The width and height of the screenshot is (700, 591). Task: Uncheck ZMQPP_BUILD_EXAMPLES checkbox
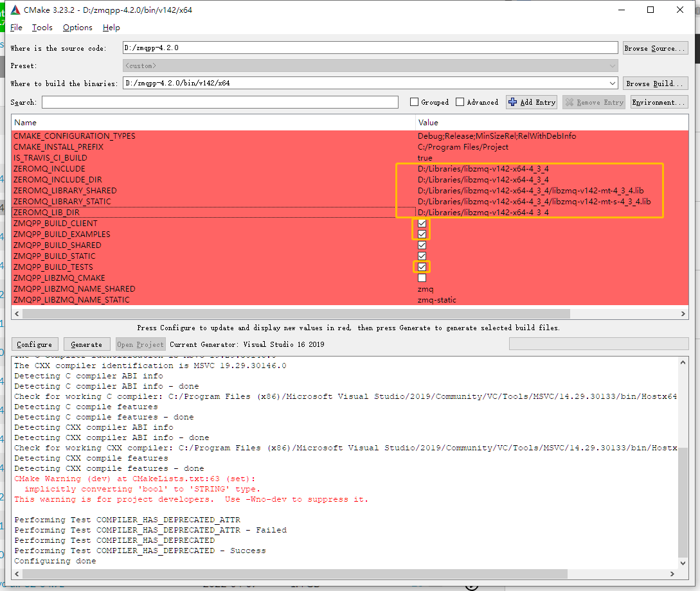coord(422,234)
